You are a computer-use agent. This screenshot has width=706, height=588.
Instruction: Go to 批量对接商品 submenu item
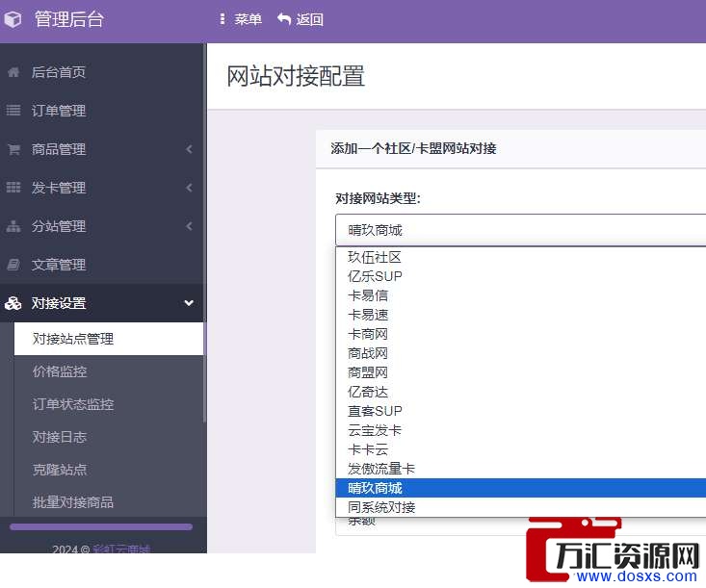pos(73,502)
